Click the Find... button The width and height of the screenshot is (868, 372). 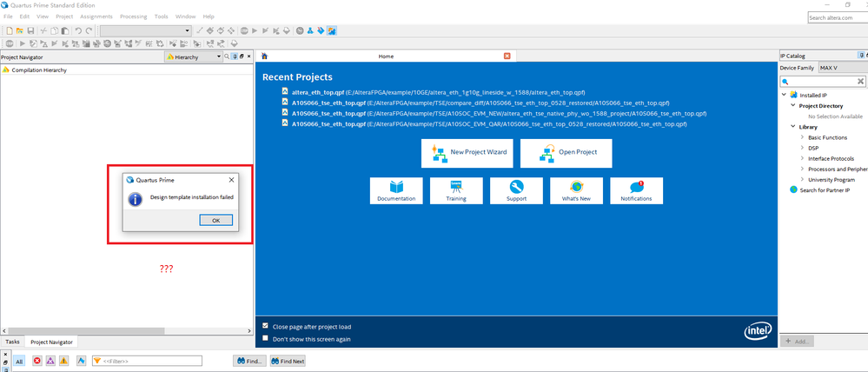tap(249, 361)
